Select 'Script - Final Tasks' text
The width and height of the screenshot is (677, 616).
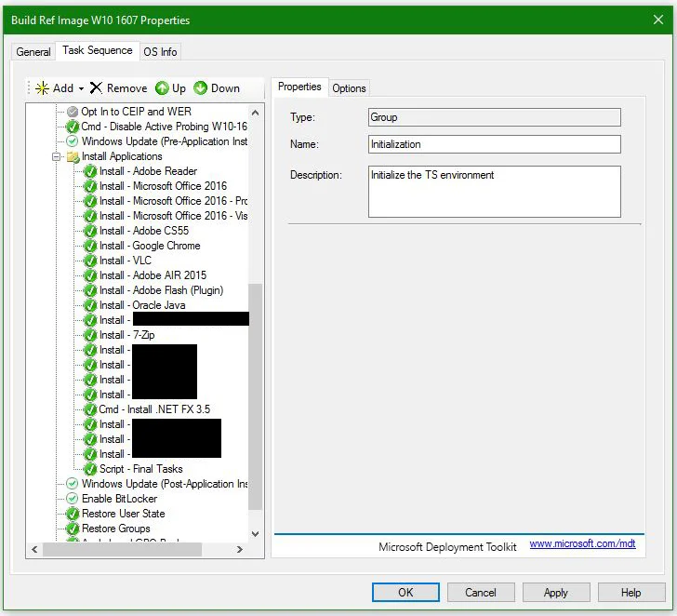pos(141,469)
